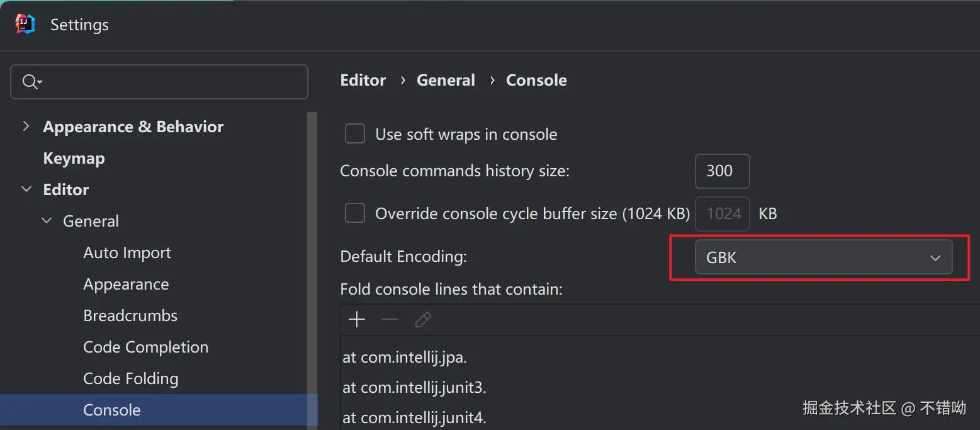The height and width of the screenshot is (430, 980).
Task: Expand Appearance & Behavior section
Action: pos(26,127)
